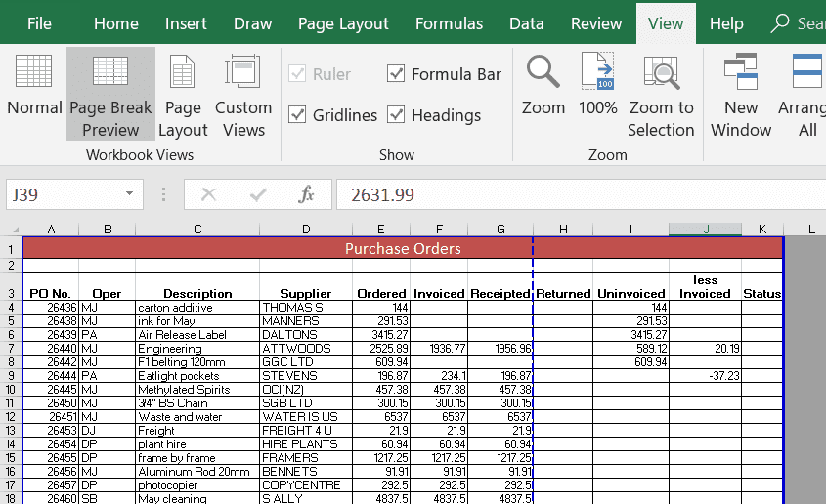The height and width of the screenshot is (504, 826).
Task: Click the Select All corner triangle
Action: point(16,230)
